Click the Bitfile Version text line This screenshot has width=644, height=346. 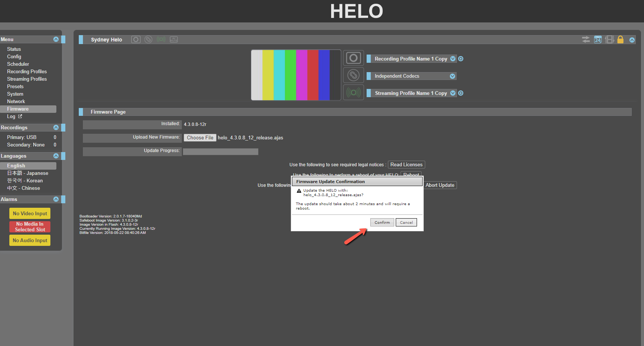click(x=112, y=233)
